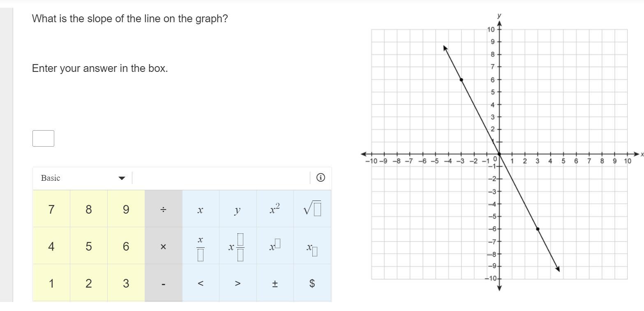Insert the exponent template key
644x311 pixels.
click(275, 246)
